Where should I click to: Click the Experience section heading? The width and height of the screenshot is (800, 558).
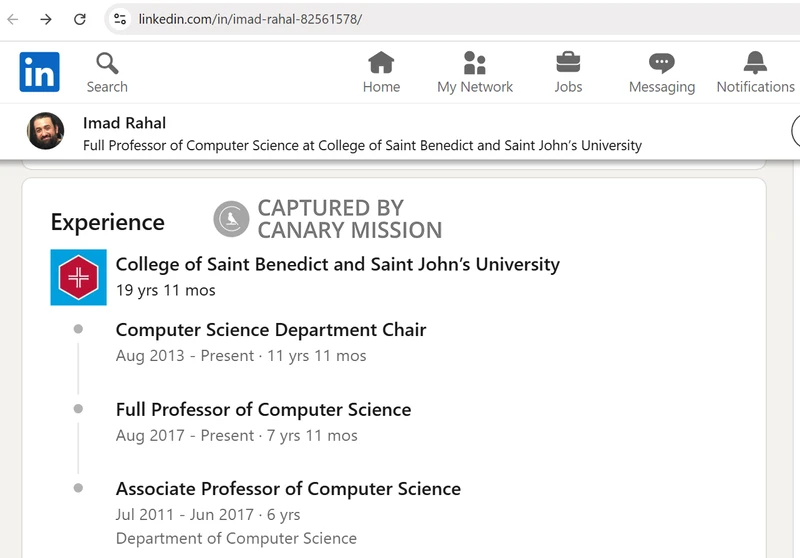(108, 222)
